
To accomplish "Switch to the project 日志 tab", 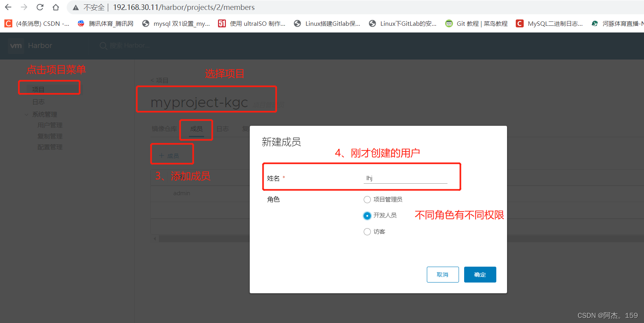I will [223, 129].
